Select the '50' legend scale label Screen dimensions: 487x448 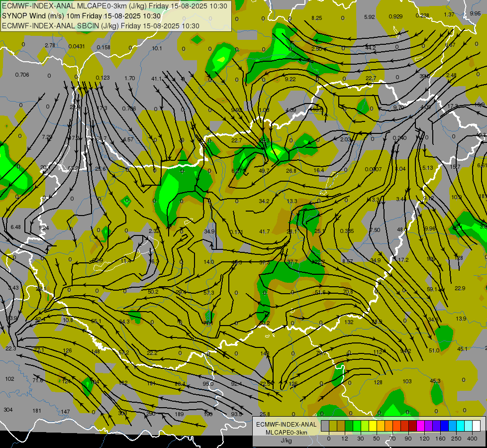pyautogui.click(x=376, y=439)
